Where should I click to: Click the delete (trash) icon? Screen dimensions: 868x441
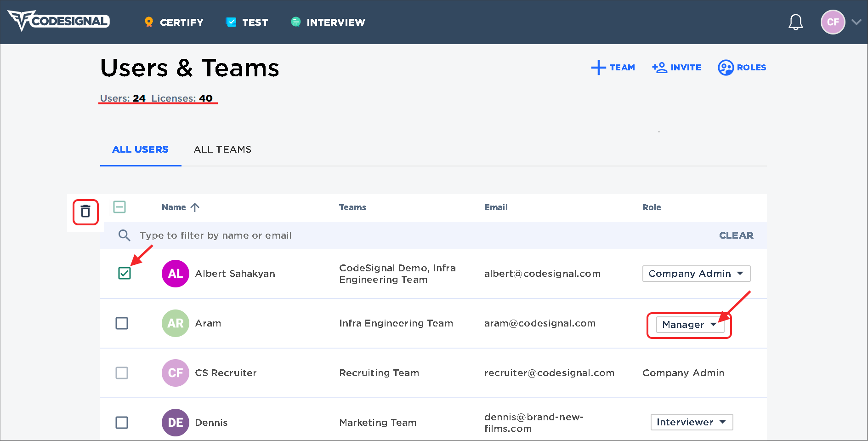pos(85,212)
